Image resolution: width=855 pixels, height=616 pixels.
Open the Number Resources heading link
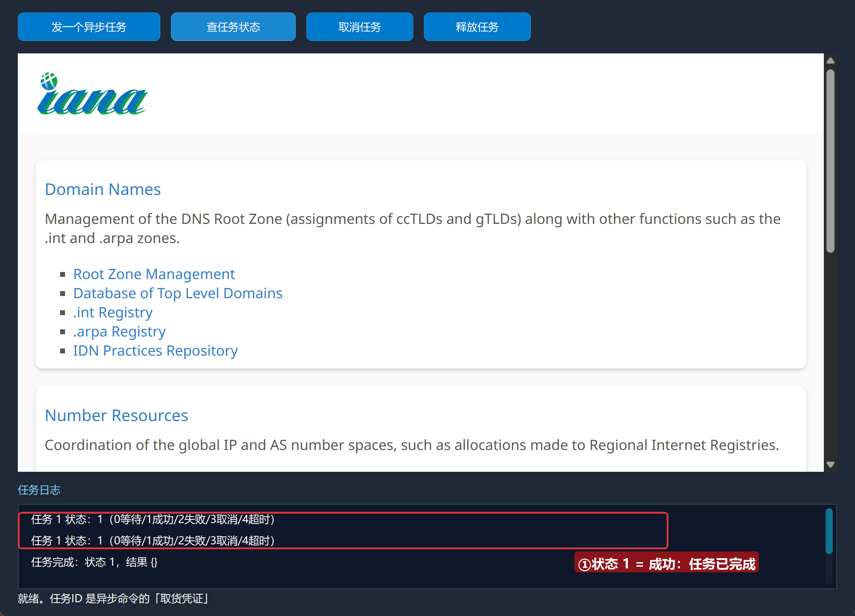pos(117,416)
